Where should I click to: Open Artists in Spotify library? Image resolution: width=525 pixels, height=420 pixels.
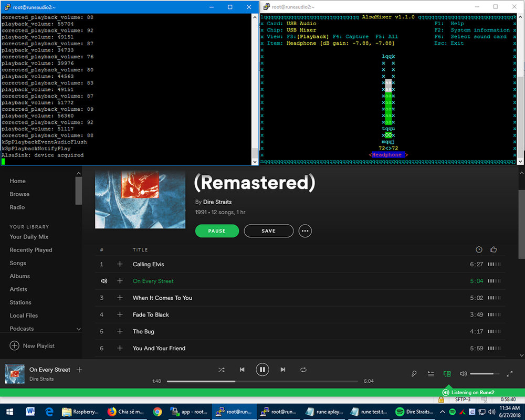18,289
